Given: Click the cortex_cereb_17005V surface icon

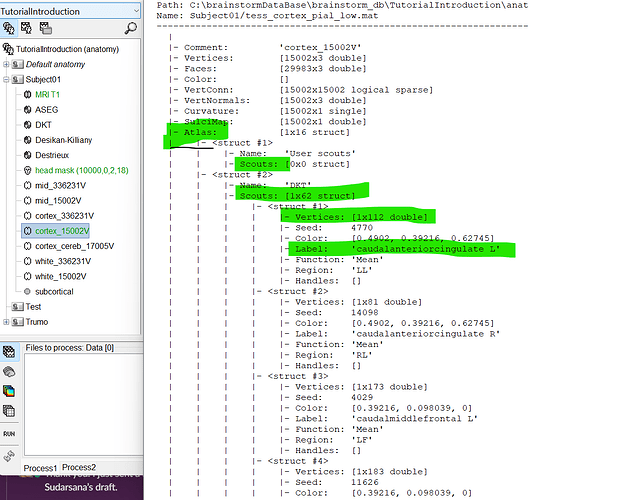Looking at the screenshot, I should coord(27,246).
